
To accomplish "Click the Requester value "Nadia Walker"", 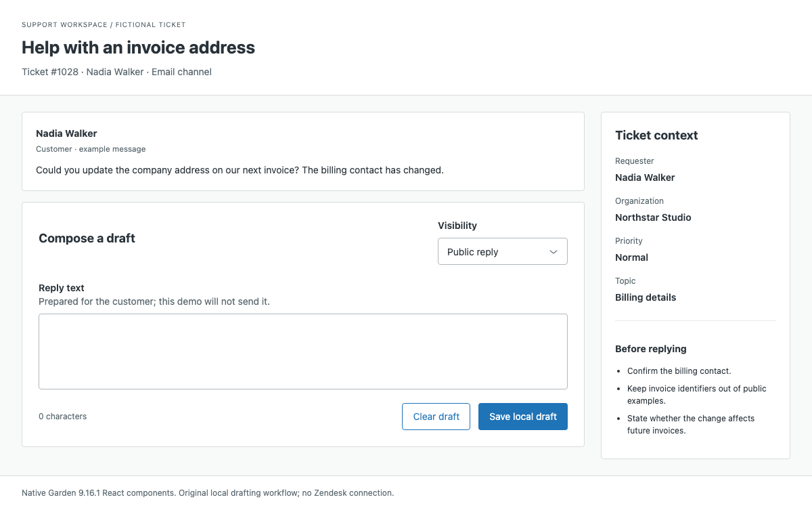I will 645,177.
